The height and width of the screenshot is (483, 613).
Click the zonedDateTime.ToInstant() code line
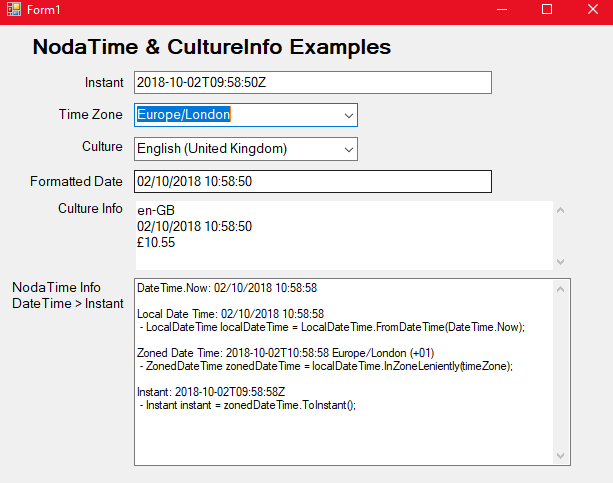pos(248,405)
